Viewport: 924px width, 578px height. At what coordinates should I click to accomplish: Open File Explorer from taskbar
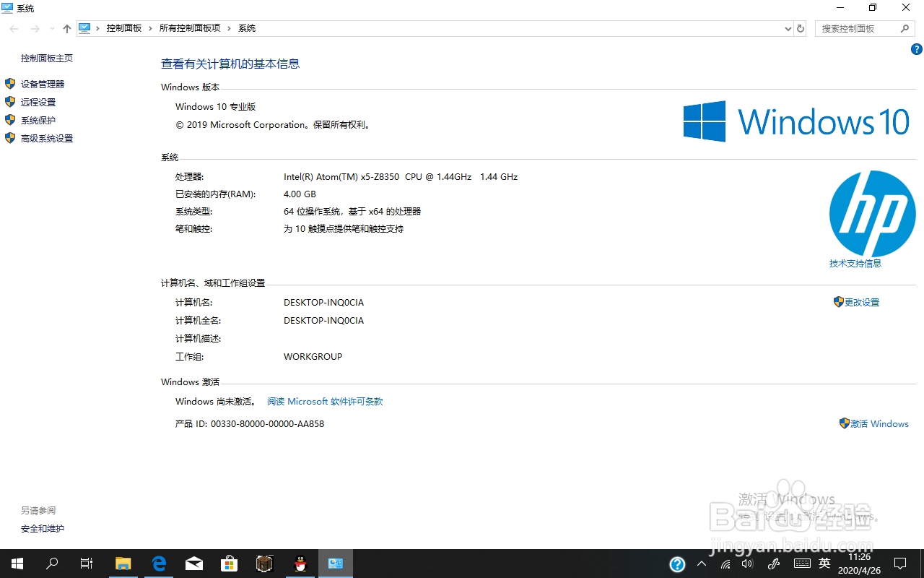tap(123, 564)
